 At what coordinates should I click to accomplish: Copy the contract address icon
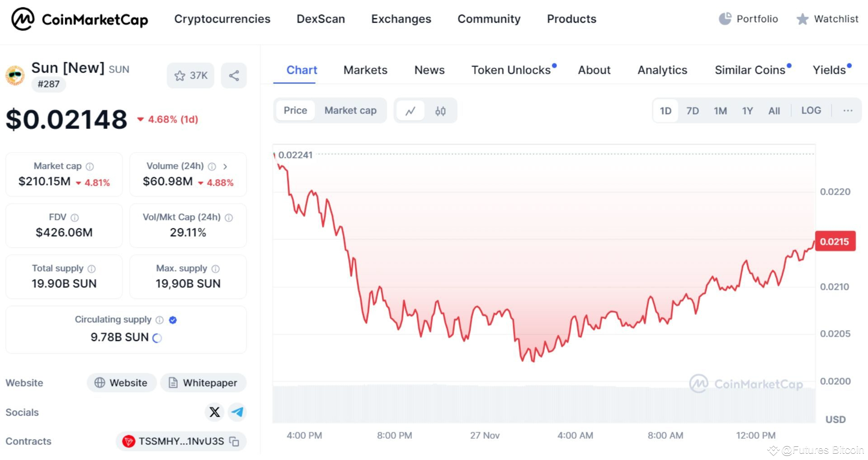click(234, 441)
